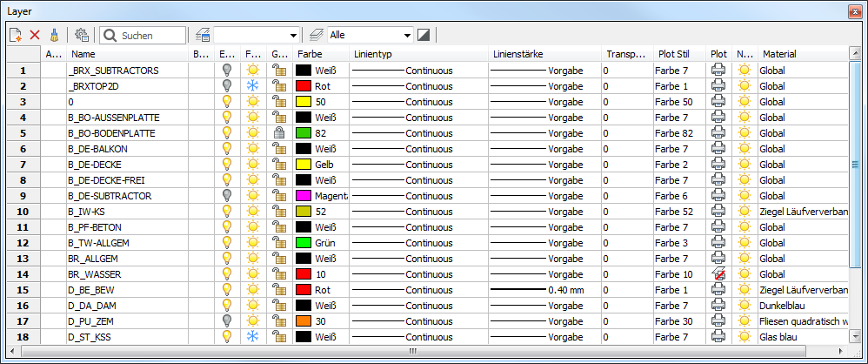The width and height of the screenshot is (868, 364).
Task: Click Continuous linetype of B_IW-KS layer
Action: (428, 212)
